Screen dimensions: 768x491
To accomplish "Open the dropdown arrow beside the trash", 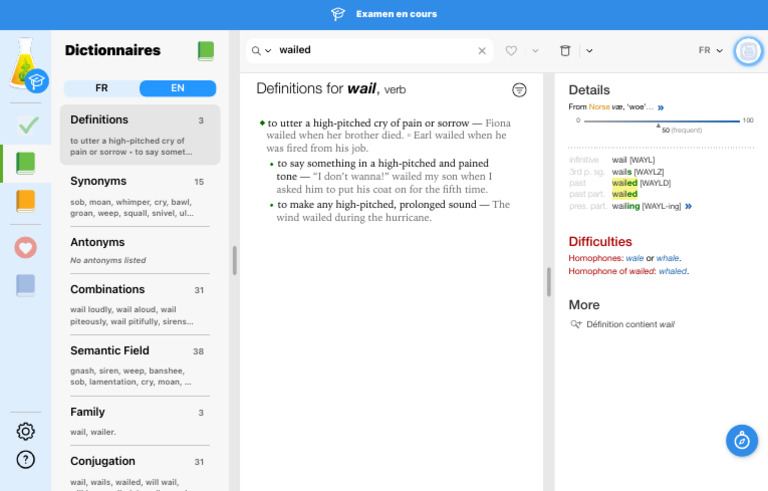I will (589, 50).
